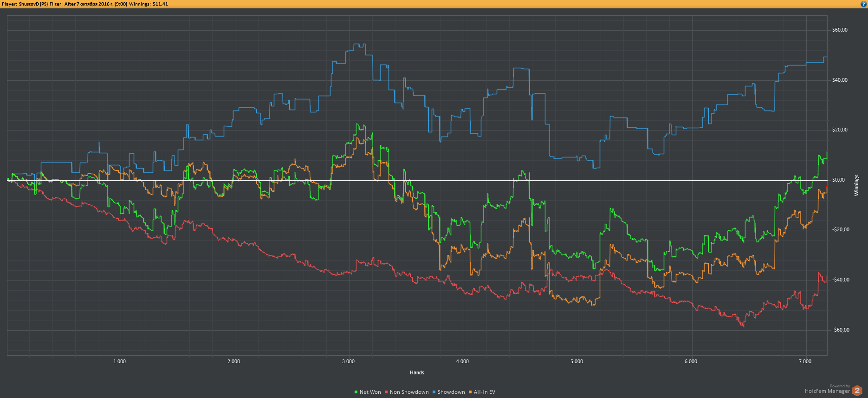This screenshot has height=398, width=868.
Task: Toggle the Non Showdown legend entry
Action: coord(407,392)
